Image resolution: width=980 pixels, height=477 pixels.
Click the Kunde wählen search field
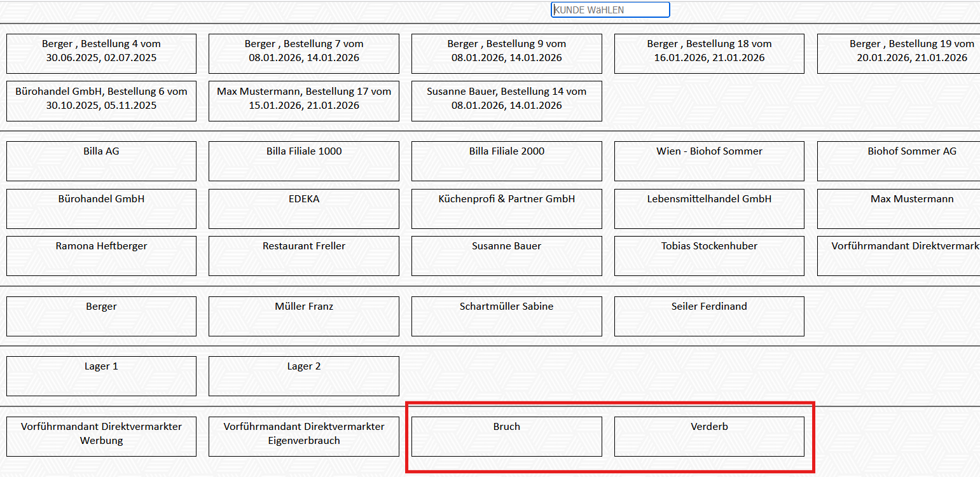[x=610, y=10]
